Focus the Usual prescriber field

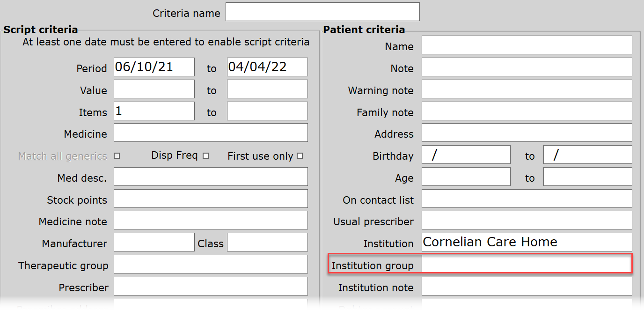pos(527,220)
